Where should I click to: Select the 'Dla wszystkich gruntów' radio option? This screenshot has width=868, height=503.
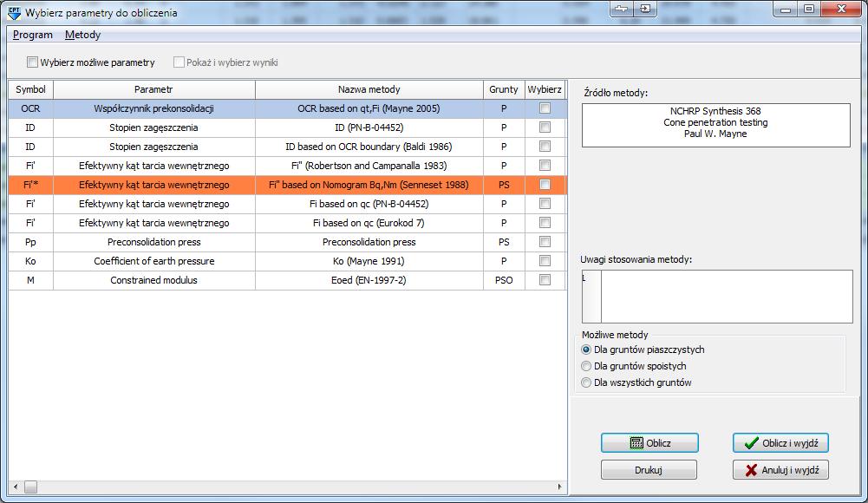click(586, 382)
